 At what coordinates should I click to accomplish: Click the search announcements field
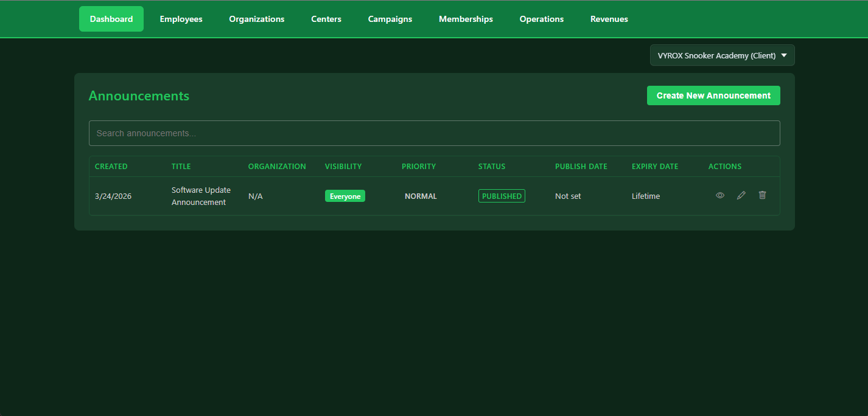click(x=434, y=133)
